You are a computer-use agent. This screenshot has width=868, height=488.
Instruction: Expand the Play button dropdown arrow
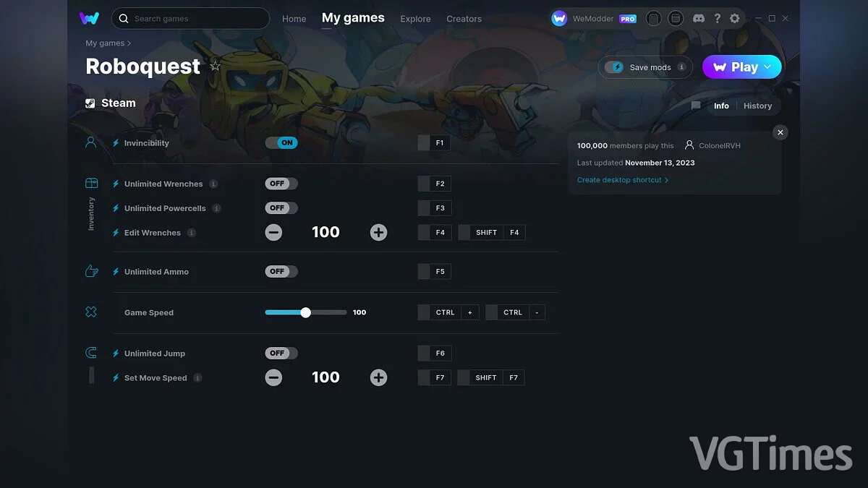tap(768, 67)
